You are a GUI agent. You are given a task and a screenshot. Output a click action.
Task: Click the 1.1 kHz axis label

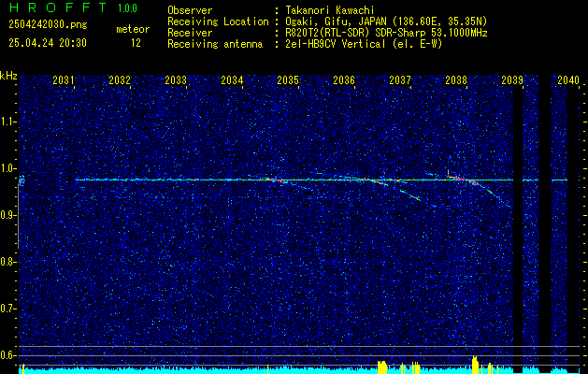(x=8, y=122)
